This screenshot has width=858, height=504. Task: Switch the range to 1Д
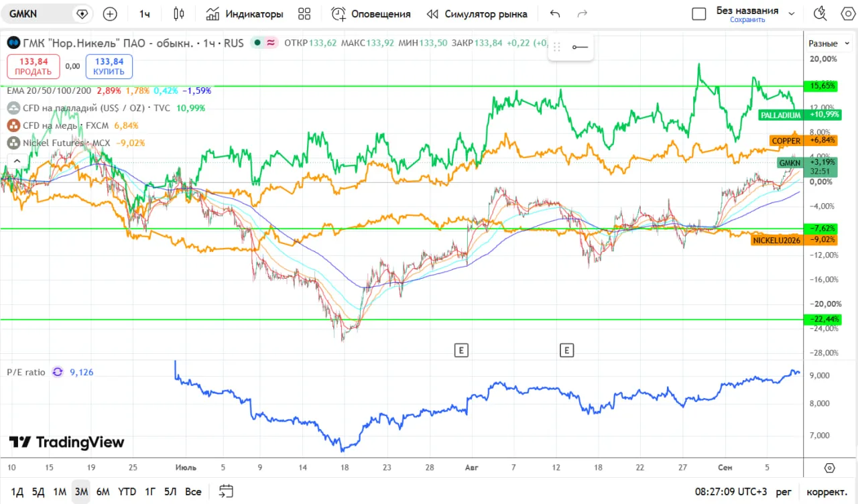pos(17,492)
